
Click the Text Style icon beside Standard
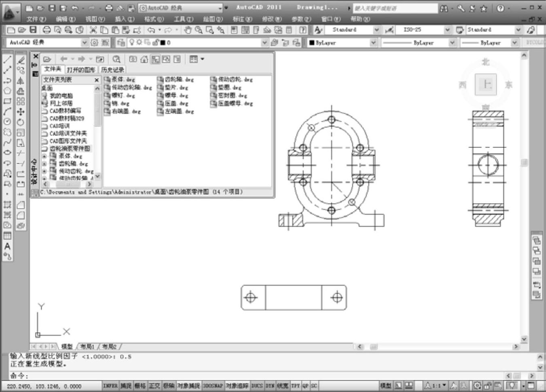click(318, 30)
